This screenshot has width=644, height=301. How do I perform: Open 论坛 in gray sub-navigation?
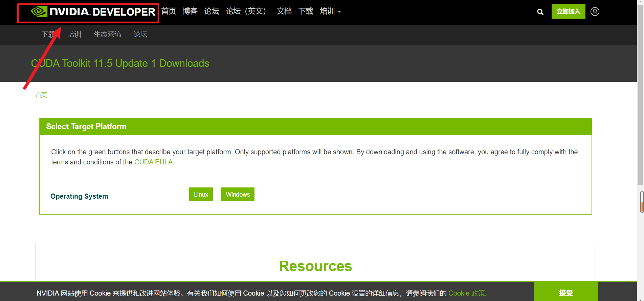click(140, 34)
